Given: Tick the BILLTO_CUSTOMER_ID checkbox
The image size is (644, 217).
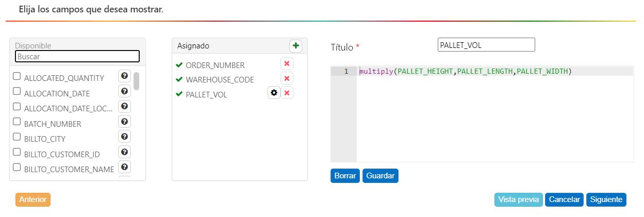Looking at the screenshot, I should pyautogui.click(x=17, y=152).
